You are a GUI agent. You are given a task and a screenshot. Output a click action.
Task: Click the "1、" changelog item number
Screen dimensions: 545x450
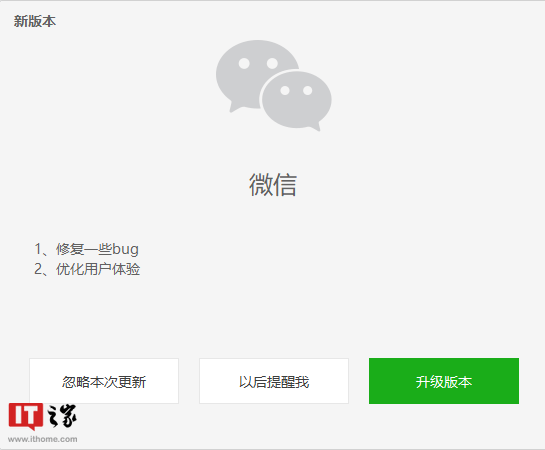[x=41, y=249]
